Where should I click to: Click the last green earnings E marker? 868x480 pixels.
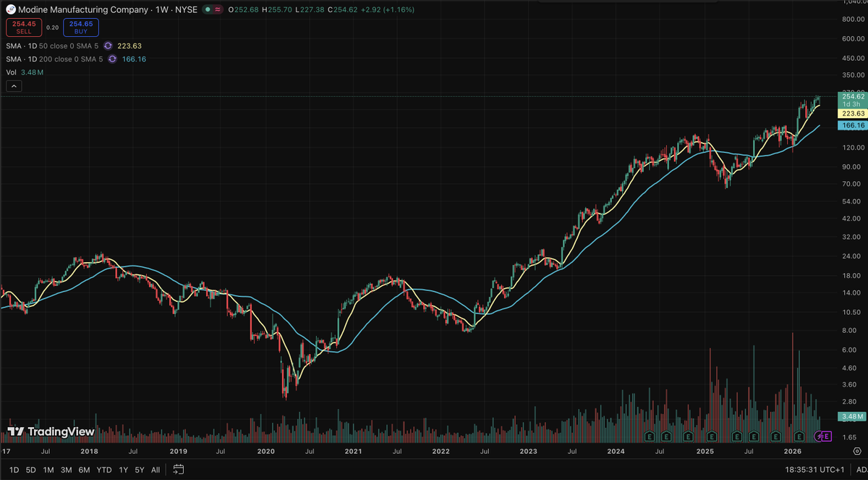pos(799,437)
